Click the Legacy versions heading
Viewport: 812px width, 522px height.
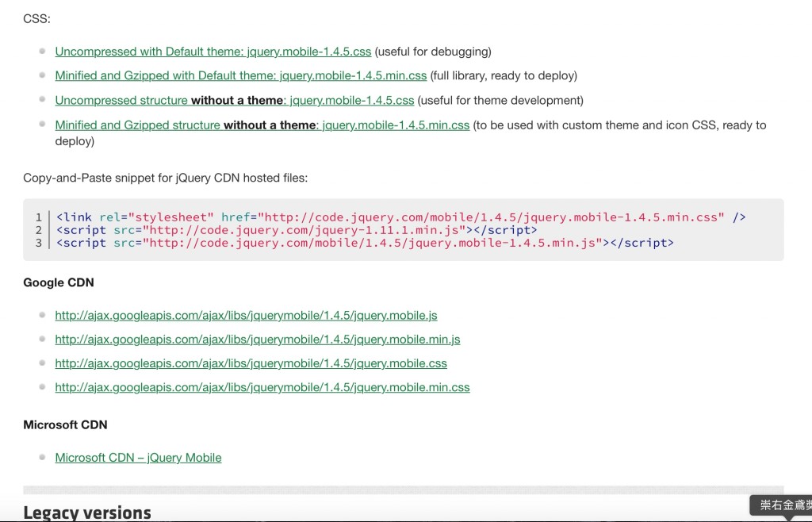(x=87, y=512)
